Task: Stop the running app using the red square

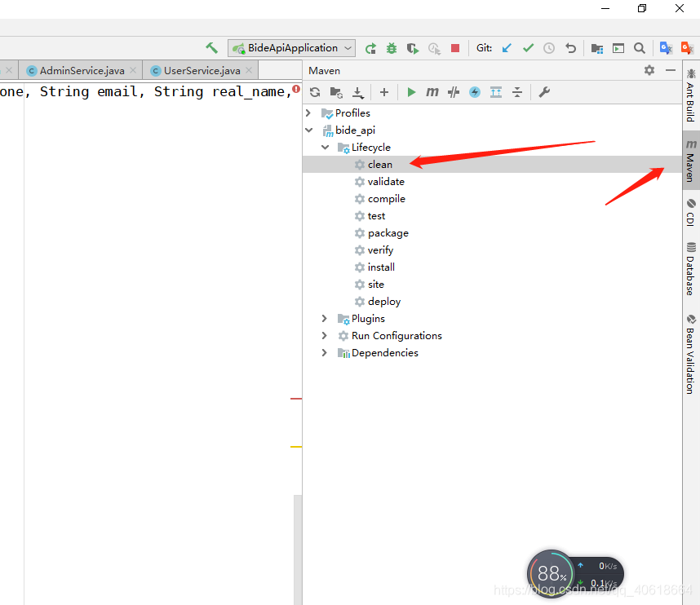Action: (455, 48)
